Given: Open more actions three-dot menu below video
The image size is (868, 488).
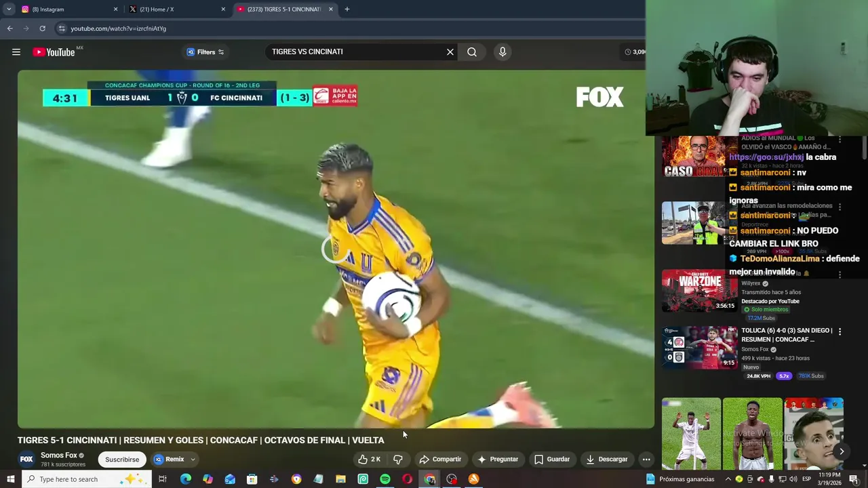Looking at the screenshot, I should coord(646,460).
